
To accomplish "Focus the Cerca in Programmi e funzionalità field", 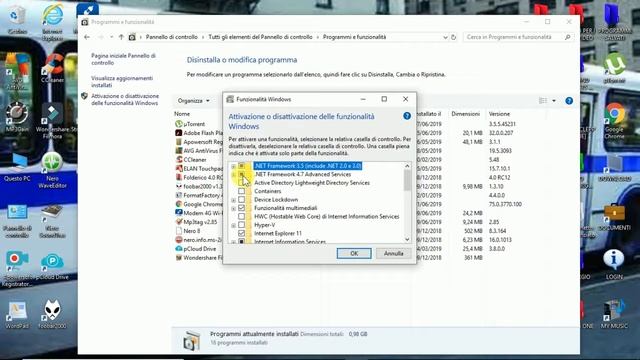I will pyautogui.click(x=518, y=37).
